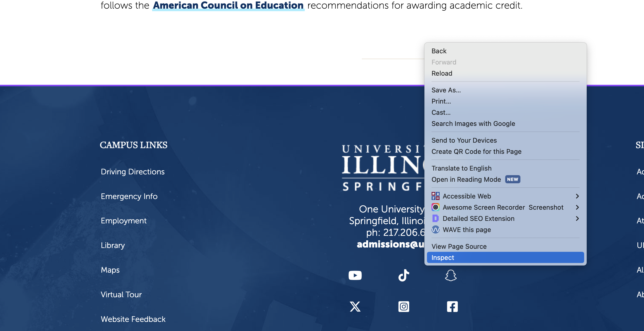Click Create QR Code for this Page
This screenshot has width=644, height=331.
(x=476, y=152)
